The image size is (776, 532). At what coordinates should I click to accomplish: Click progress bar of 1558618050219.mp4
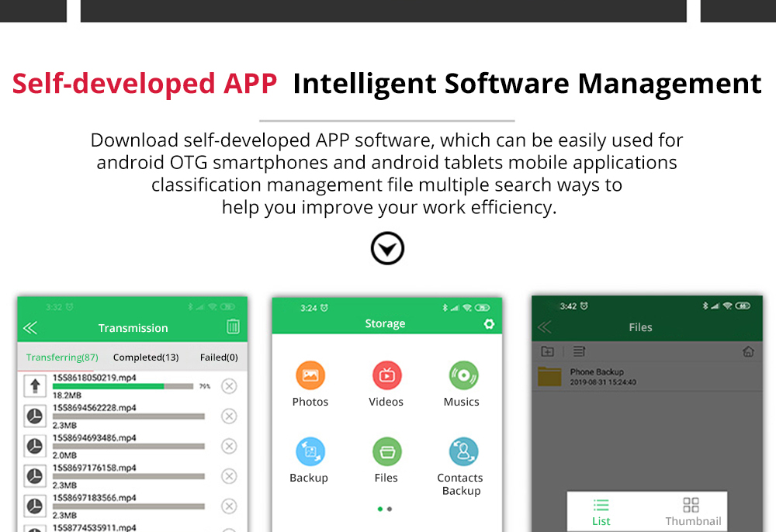click(123, 386)
